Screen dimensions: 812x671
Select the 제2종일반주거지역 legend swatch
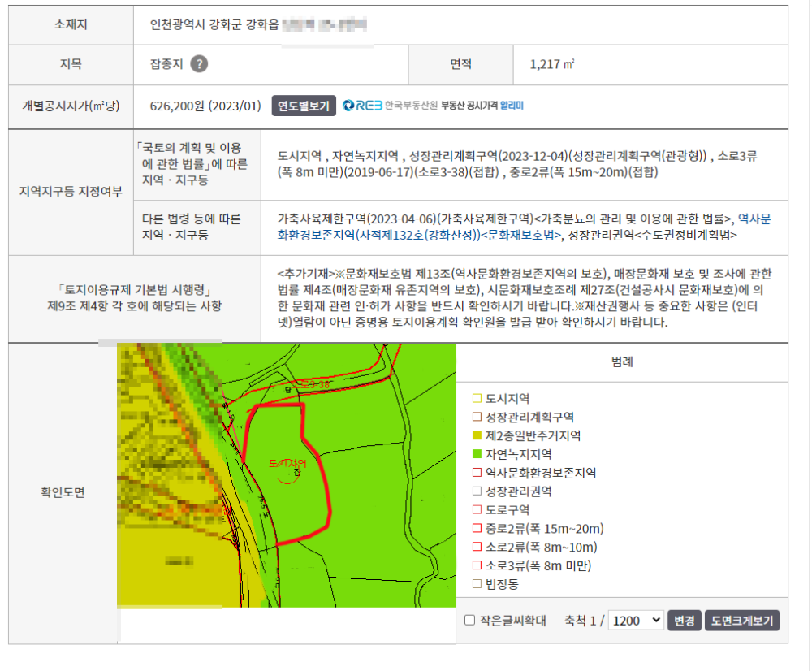477,436
